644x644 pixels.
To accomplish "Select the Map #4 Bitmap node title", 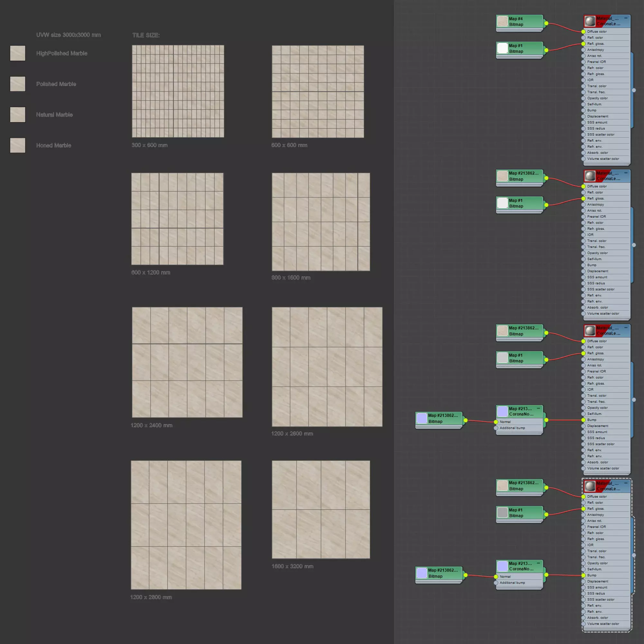I will pyautogui.click(x=516, y=19).
